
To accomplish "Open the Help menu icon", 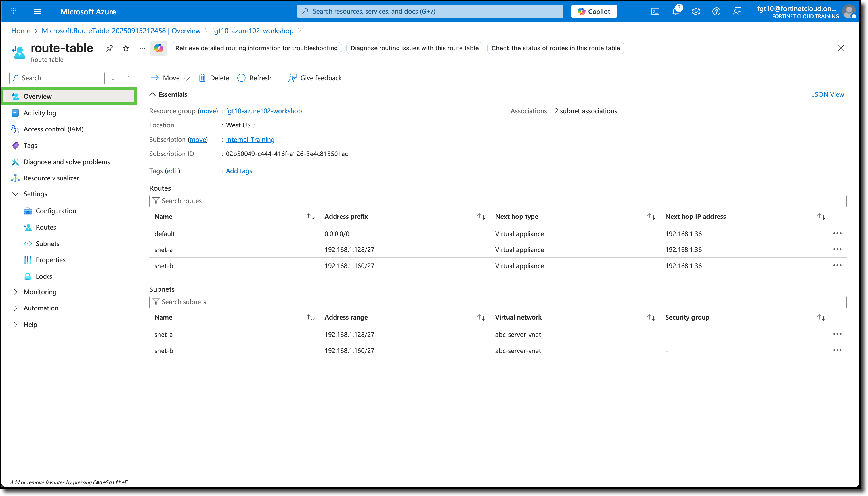I will pos(716,11).
